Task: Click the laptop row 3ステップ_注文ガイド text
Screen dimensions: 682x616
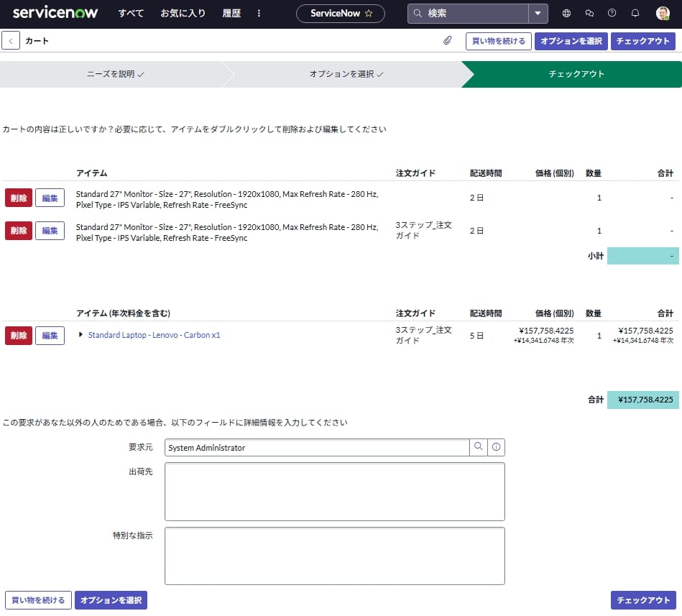Action: point(423,335)
